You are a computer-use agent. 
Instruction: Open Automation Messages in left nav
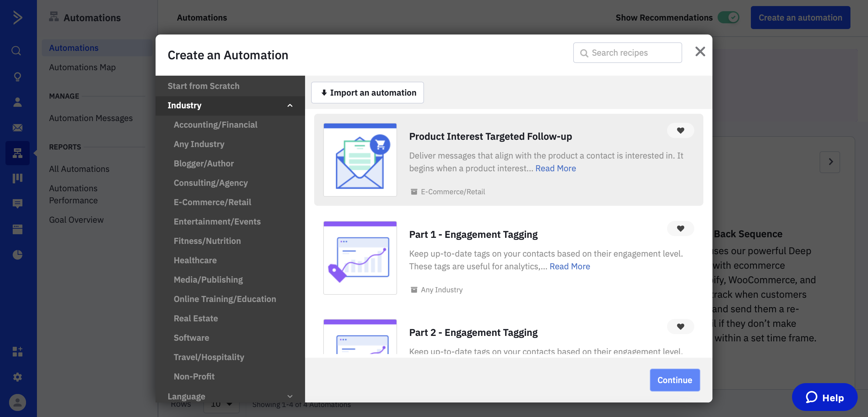tap(90, 118)
